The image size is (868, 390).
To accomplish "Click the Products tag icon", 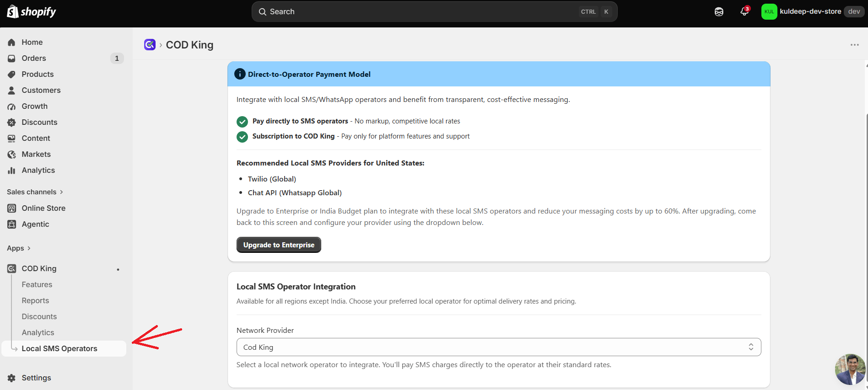I will [x=12, y=74].
